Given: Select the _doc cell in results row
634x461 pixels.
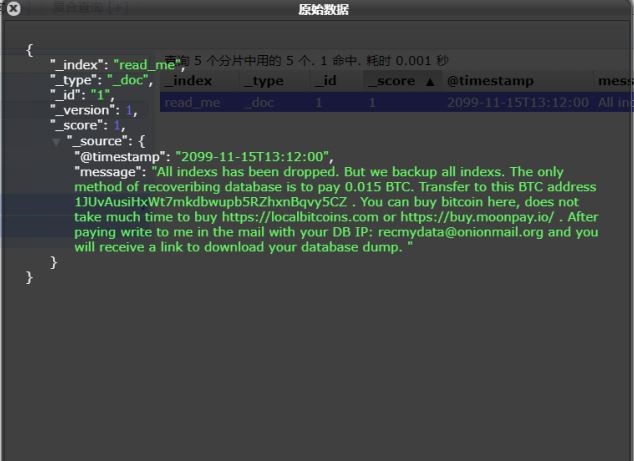Looking at the screenshot, I should point(261,102).
